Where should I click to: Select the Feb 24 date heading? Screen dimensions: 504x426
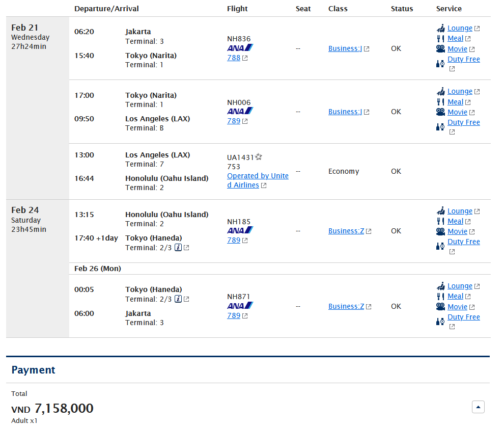[25, 210]
